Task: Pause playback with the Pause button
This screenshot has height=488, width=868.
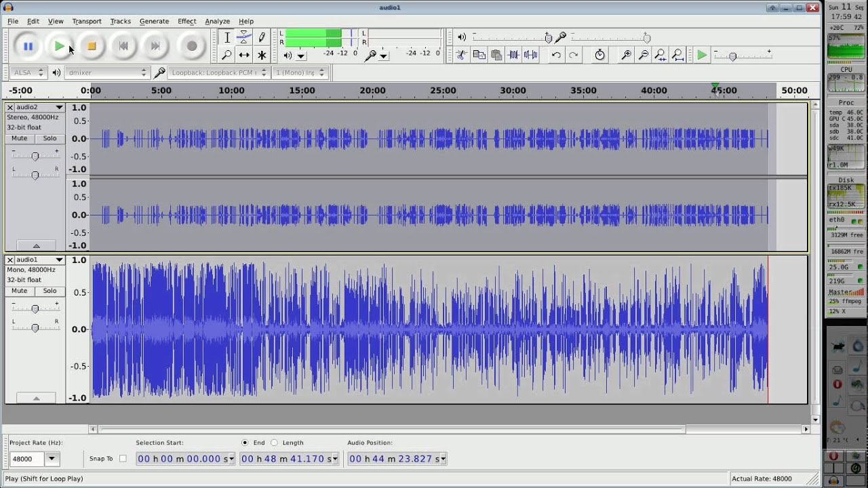Action: [x=28, y=46]
